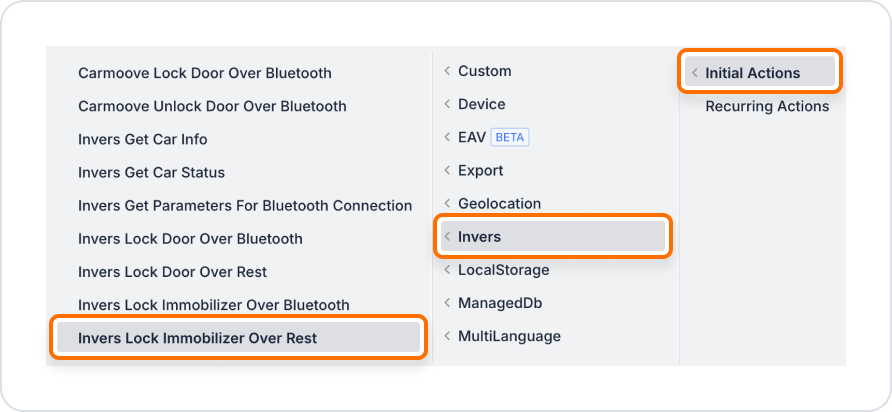
Task: Click the chevron beside Invers
Action: tap(447, 236)
